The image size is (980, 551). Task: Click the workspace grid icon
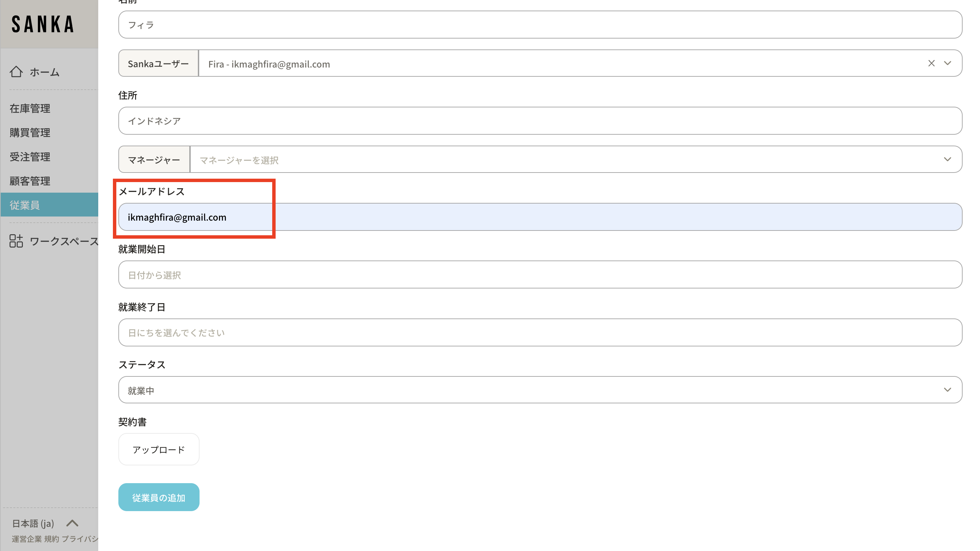point(16,241)
